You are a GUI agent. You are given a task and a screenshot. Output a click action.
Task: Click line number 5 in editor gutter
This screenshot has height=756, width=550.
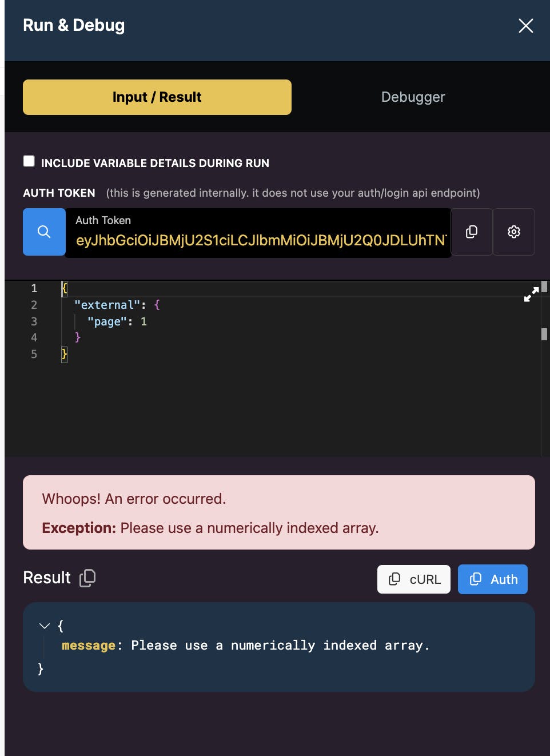(x=34, y=354)
